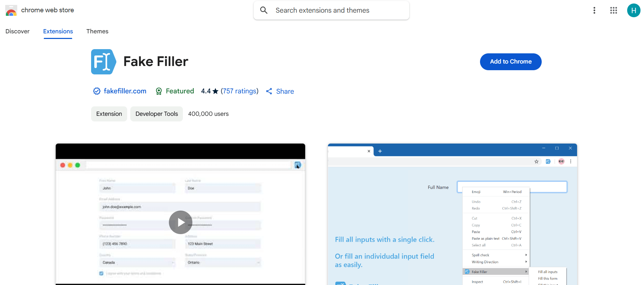Click the Fake Filler extension logo
Image resolution: width=644 pixels, height=285 pixels.
pos(103,62)
